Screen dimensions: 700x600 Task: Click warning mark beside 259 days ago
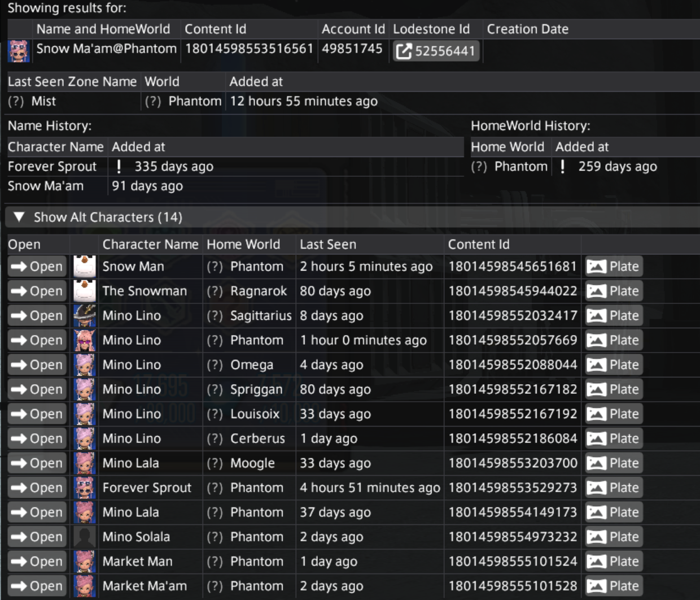(x=562, y=166)
